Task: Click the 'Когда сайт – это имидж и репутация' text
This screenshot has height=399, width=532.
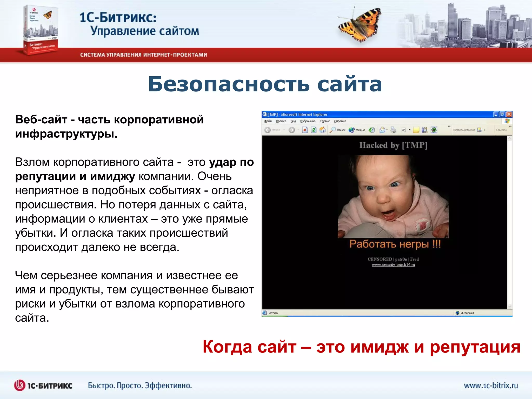Action: click(x=362, y=347)
